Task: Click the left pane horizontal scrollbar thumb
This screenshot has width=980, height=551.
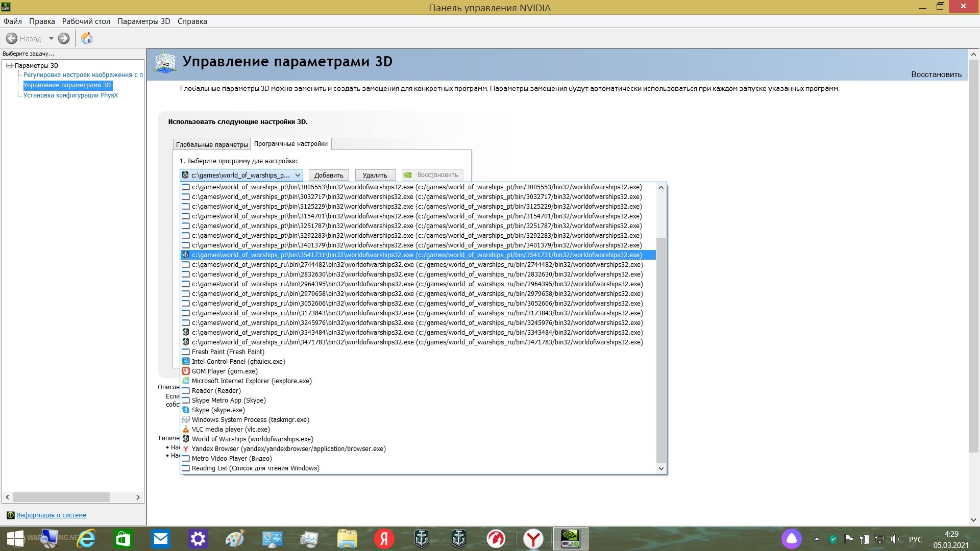Action: coord(61,497)
